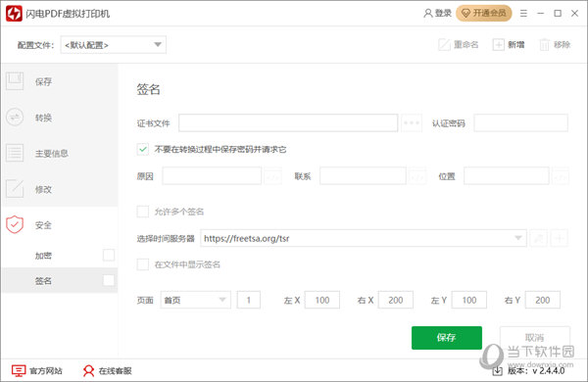This screenshot has width=588, height=382.
Task: Open the hamburger main menu
Action: click(523, 14)
